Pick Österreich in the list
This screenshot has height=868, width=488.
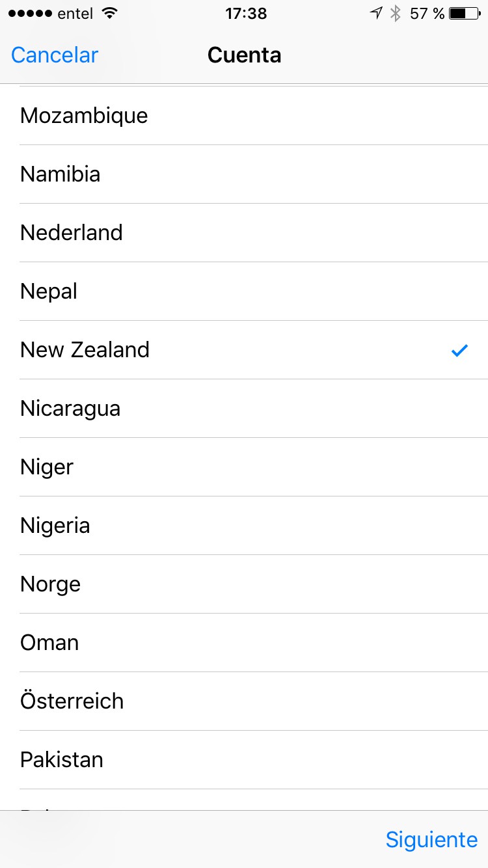pyautogui.click(x=244, y=701)
